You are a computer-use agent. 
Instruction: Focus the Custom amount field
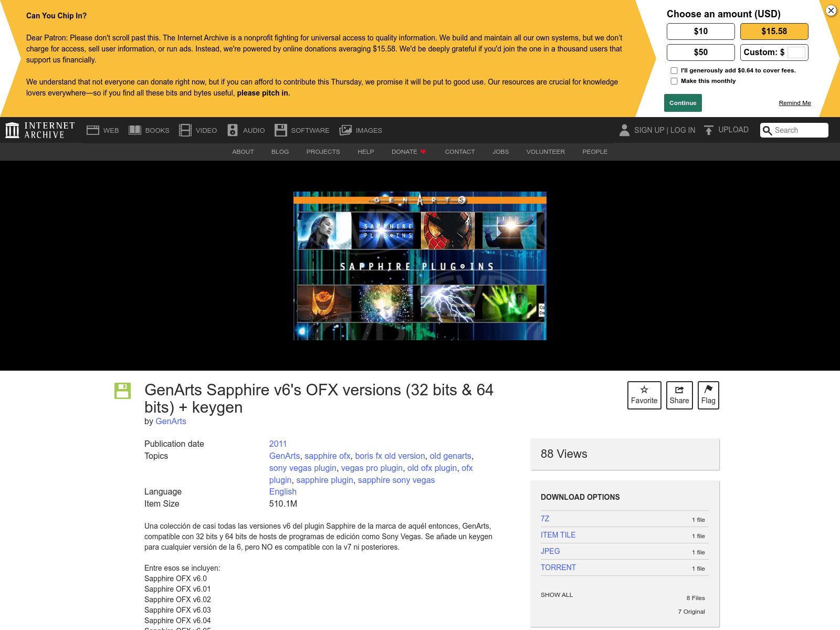point(796,52)
